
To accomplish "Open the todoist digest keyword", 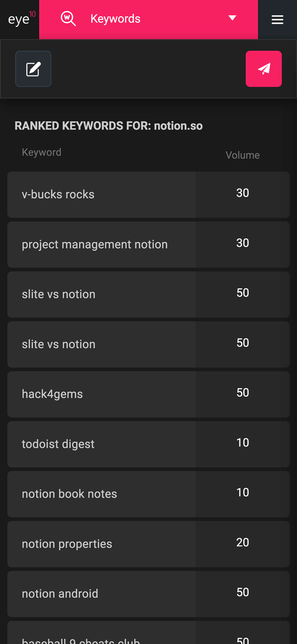I will point(148,444).
